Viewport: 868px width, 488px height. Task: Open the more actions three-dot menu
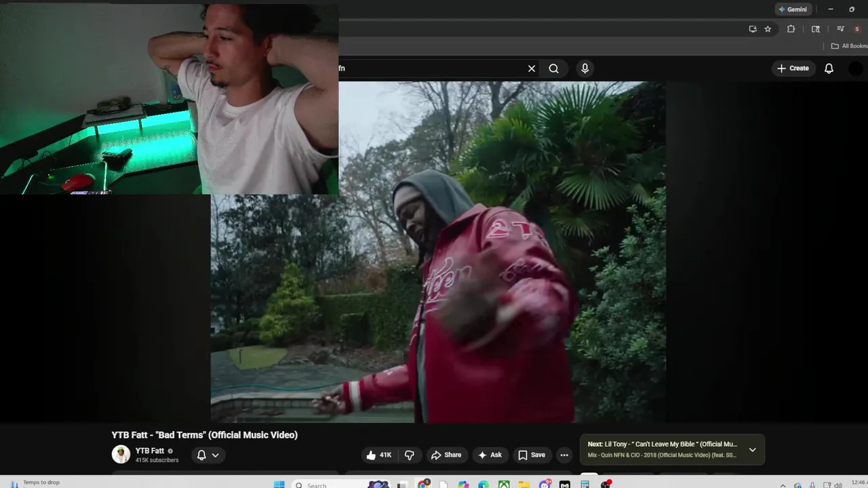tap(564, 455)
